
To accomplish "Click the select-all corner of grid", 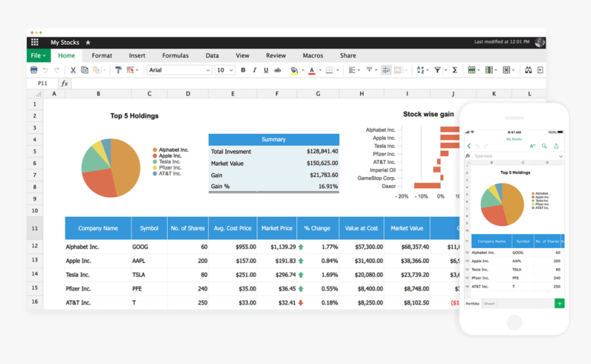I will click(35, 94).
